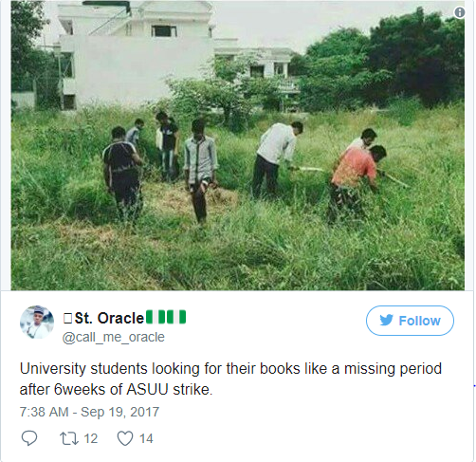
Task: Follow the @call_me_oracle account
Action: tap(410, 321)
